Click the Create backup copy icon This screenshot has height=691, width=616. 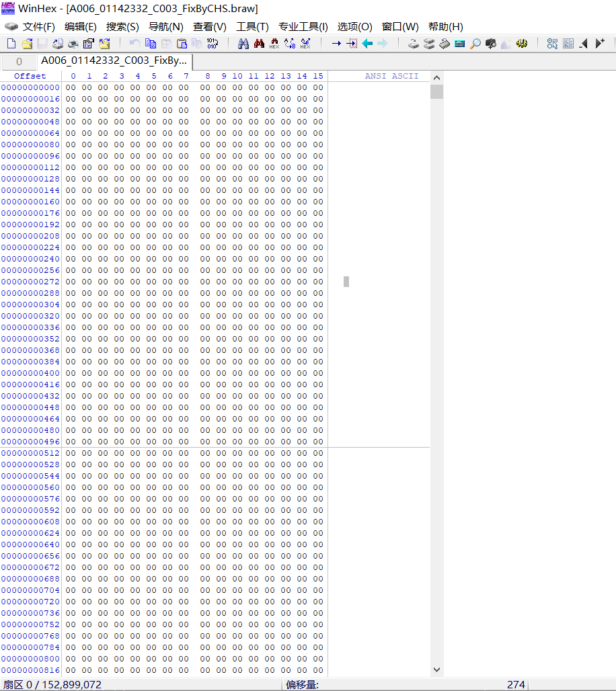58,43
